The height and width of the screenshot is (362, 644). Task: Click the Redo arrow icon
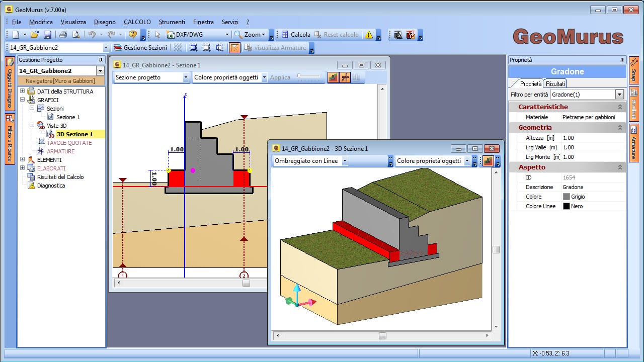[x=111, y=35]
